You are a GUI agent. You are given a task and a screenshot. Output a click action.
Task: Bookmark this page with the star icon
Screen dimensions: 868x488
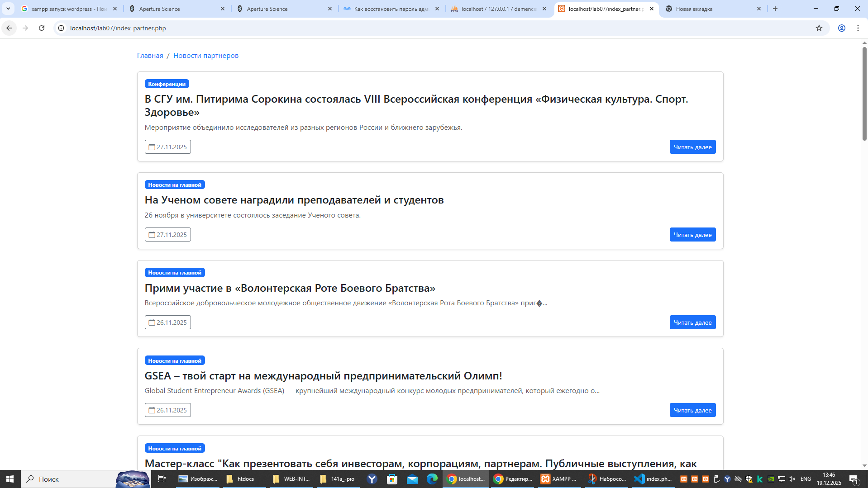coord(819,28)
